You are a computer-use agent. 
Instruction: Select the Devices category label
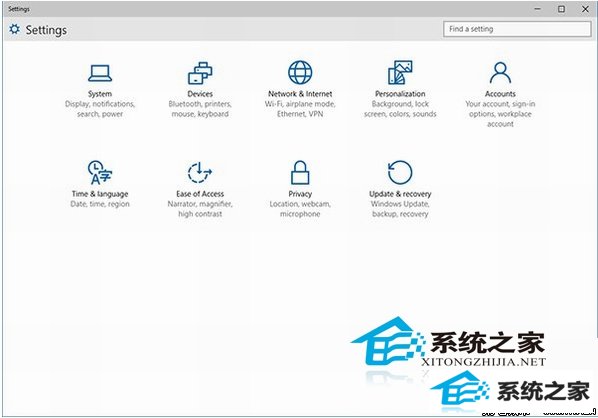(x=200, y=94)
